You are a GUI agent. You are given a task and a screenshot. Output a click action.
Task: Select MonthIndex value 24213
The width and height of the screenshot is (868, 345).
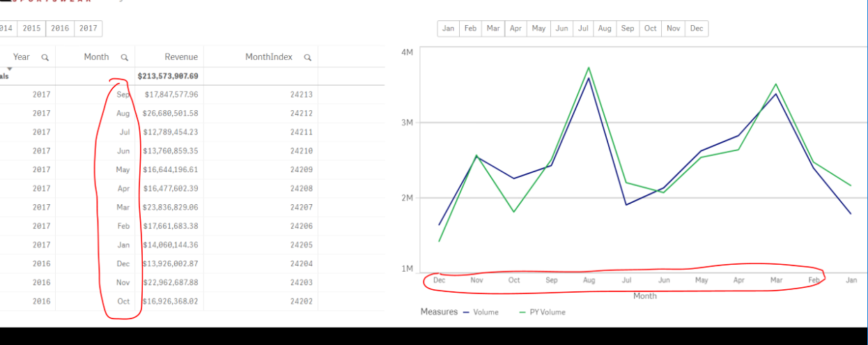point(302,95)
